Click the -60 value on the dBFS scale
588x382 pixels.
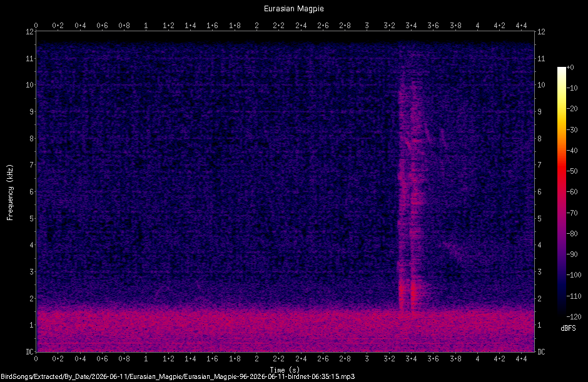[572, 192]
